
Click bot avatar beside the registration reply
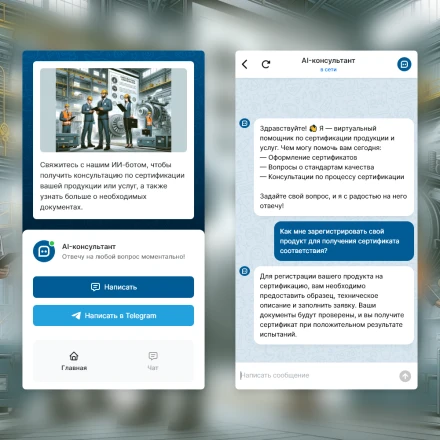coord(245,271)
